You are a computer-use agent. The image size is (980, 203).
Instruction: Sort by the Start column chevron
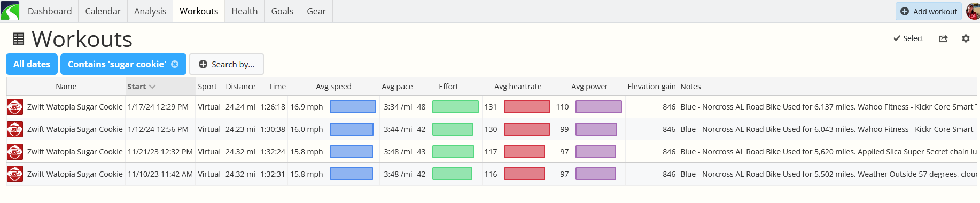point(152,87)
